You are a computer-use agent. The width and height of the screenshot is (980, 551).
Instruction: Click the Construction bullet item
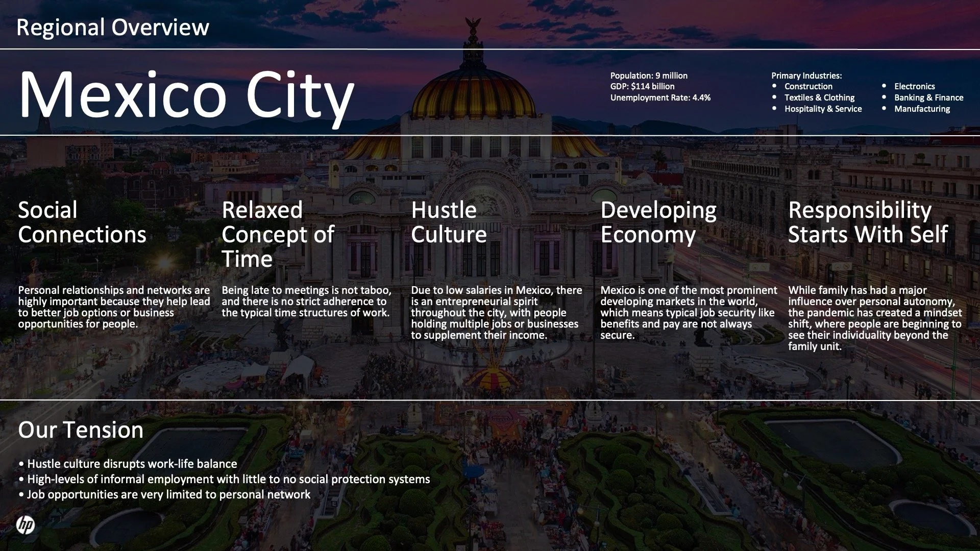click(808, 87)
